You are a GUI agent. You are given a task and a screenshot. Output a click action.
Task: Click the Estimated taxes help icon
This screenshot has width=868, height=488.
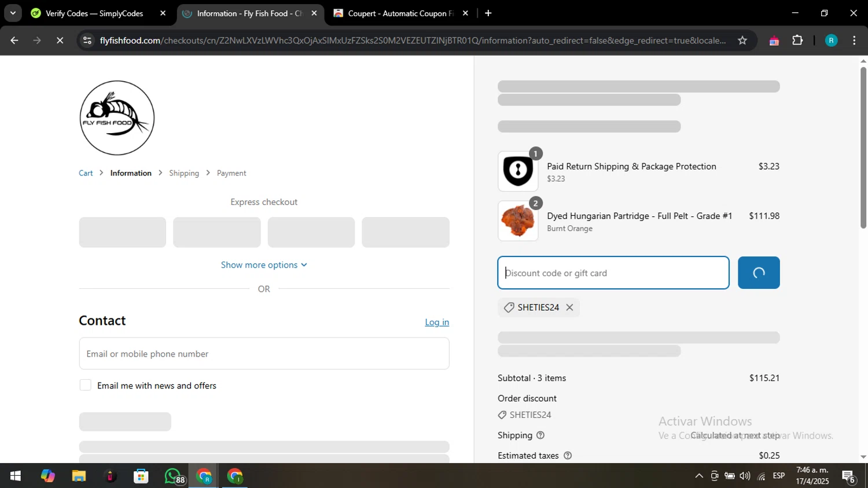568,456
